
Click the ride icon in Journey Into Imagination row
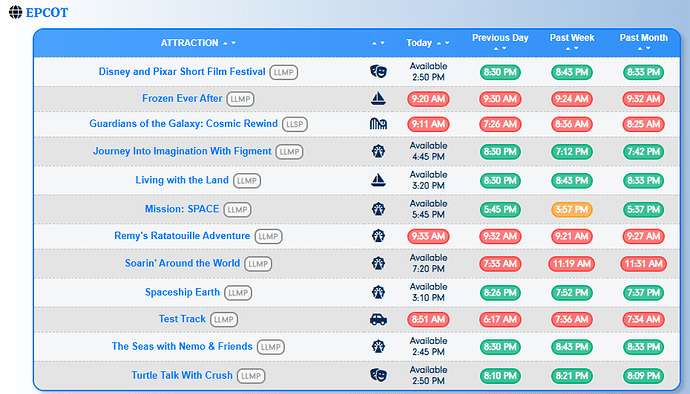378,151
